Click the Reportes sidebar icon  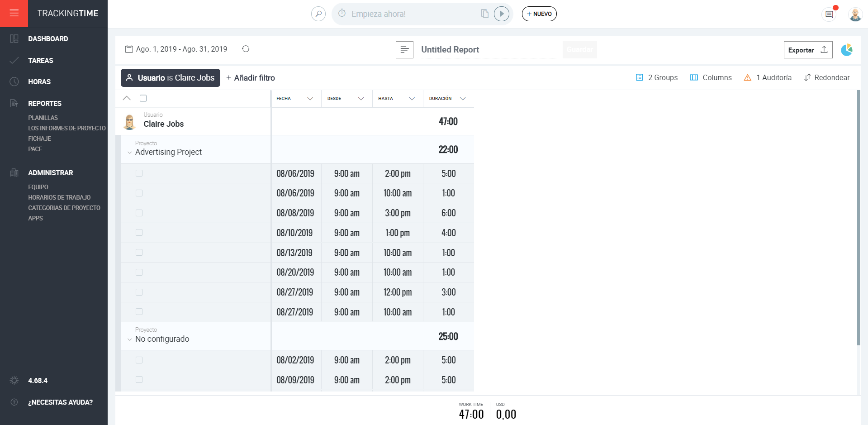point(14,103)
